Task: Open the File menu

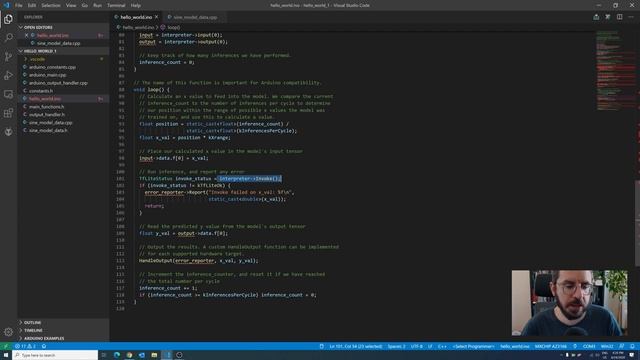Action: pos(18,5)
